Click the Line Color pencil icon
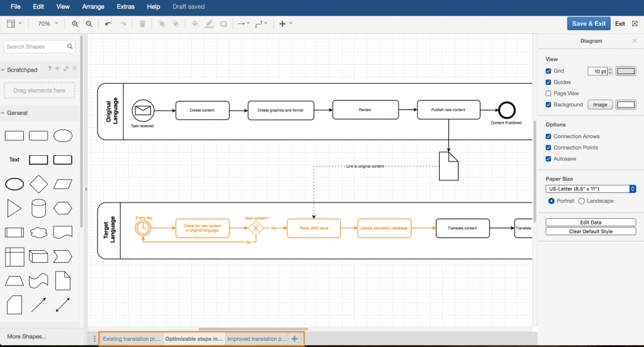 (x=209, y=24)
